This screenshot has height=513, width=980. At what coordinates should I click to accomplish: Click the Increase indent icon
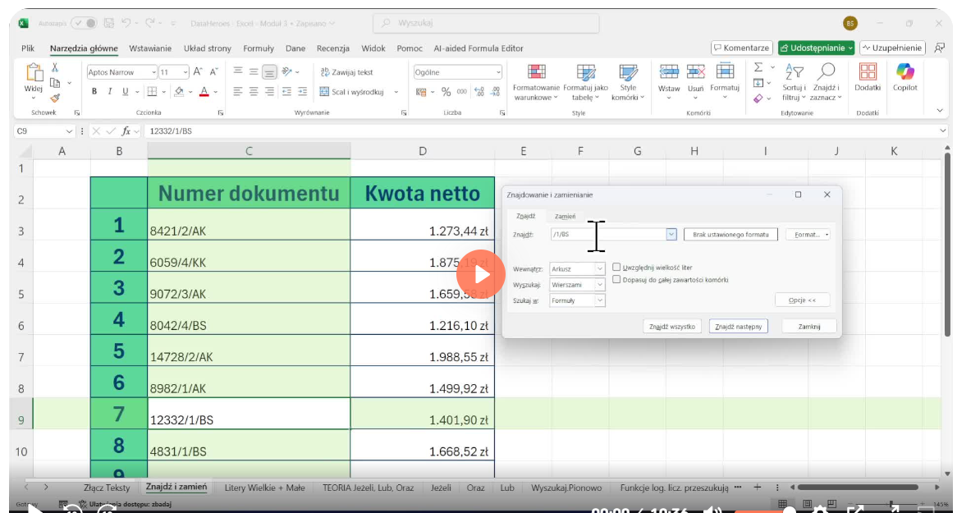[x=302, y=92]
